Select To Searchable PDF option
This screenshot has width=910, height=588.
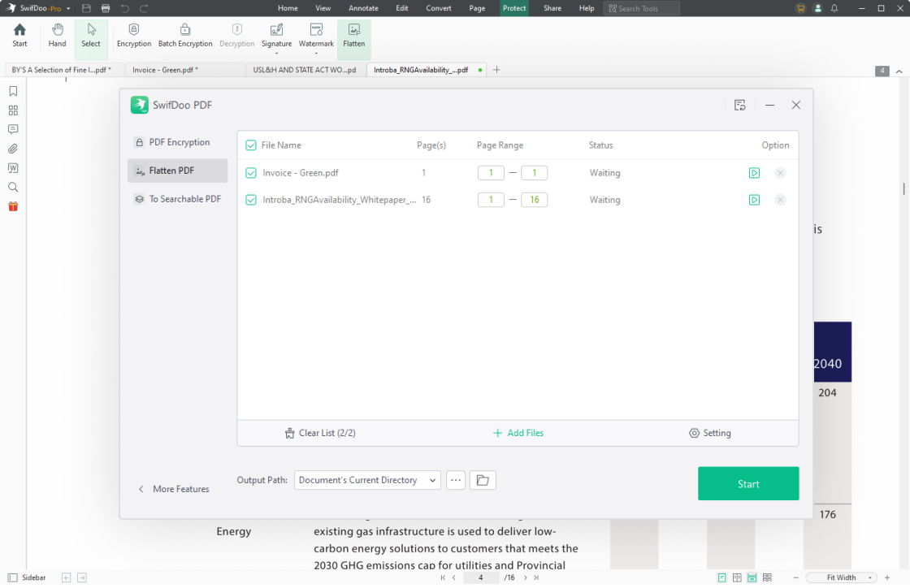(x=178, y=199)
